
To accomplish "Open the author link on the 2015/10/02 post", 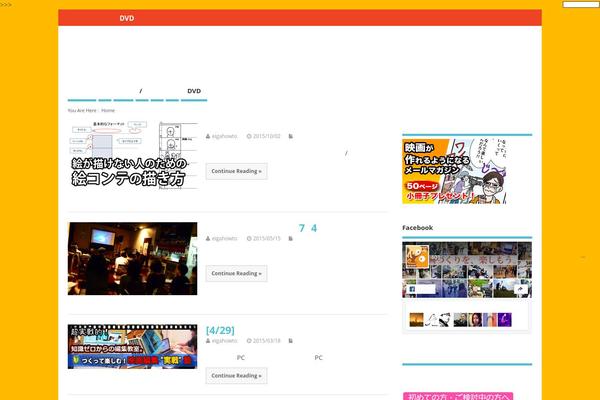I will [x=225, y=136].
